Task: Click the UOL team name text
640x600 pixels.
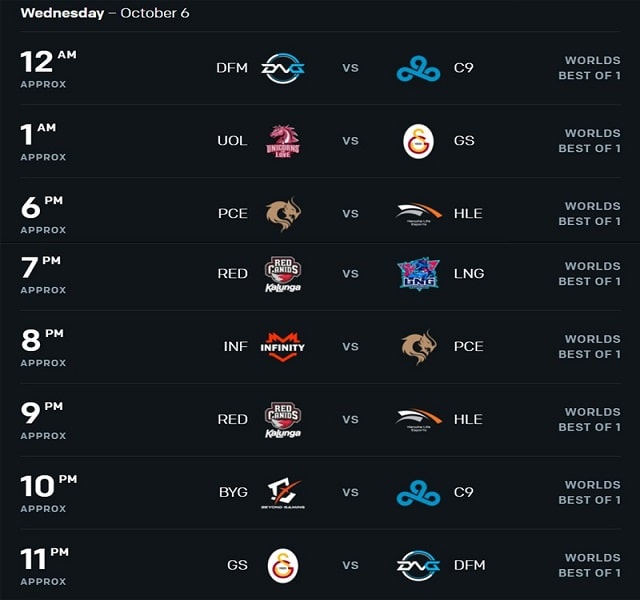Action: [232, 141]
